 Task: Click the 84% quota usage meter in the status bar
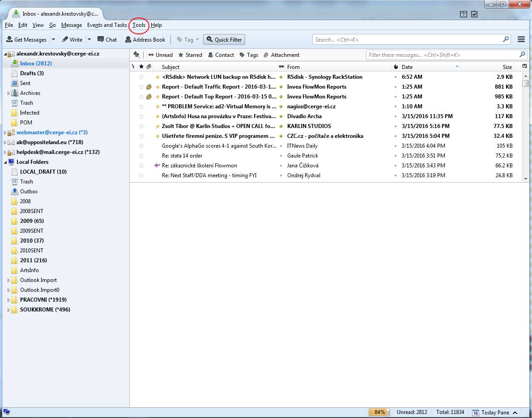pyautogui.click(x=379, y=412)
